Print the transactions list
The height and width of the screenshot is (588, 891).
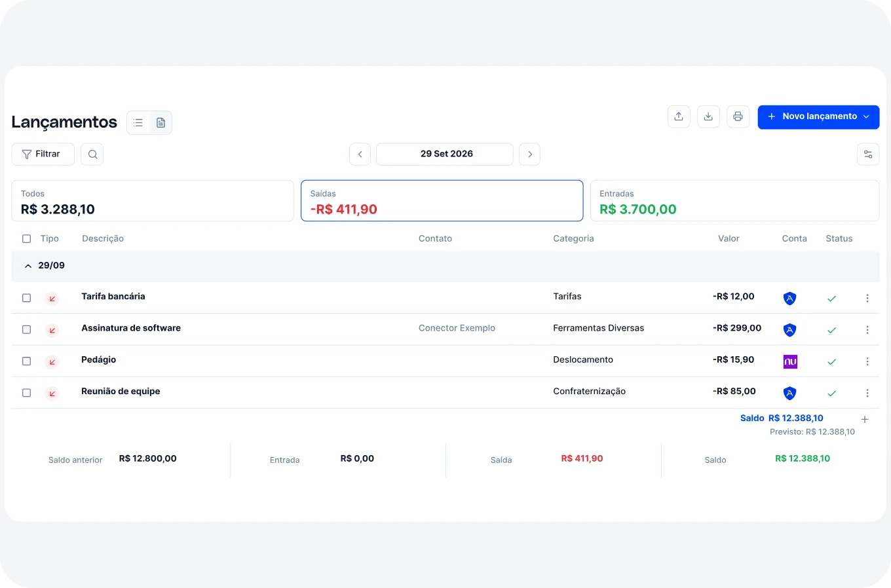pyautogui.click(x=738, y=117)
